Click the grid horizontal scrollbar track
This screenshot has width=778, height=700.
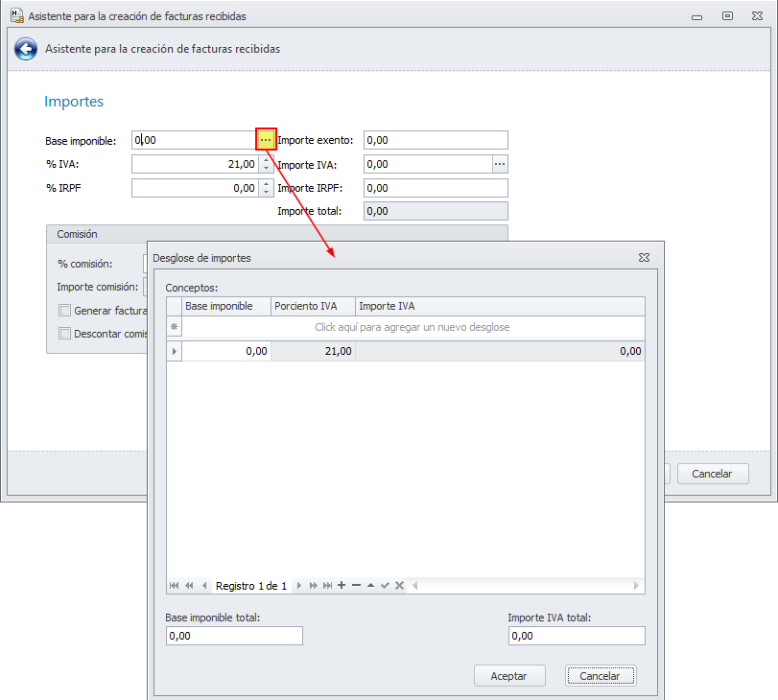tap(526, 585)
